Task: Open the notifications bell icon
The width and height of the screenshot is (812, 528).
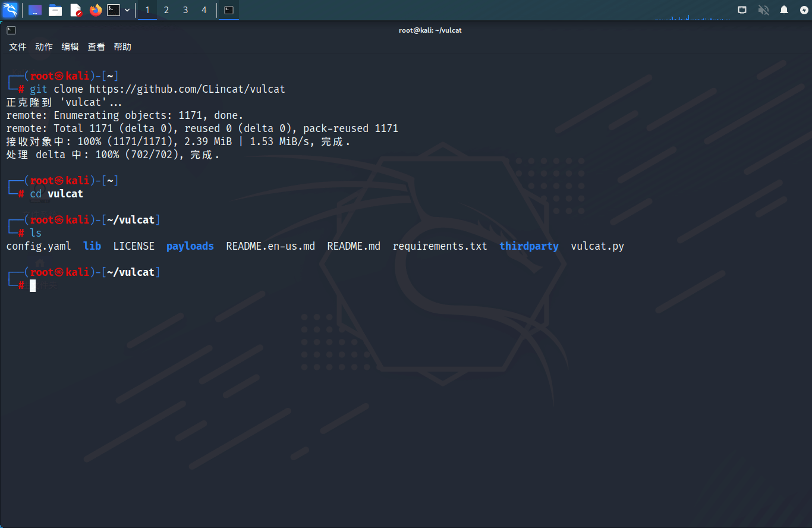Action: (x=784, y=10)
